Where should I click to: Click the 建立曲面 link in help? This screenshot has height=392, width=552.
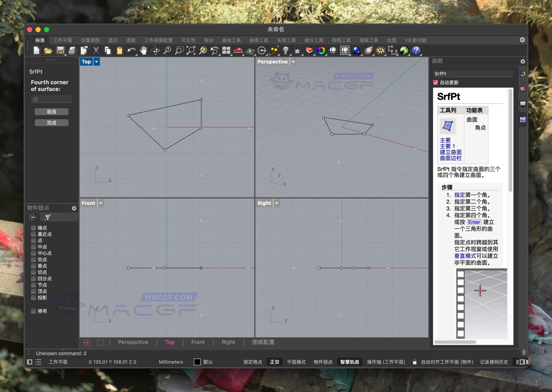click(450, 152)
